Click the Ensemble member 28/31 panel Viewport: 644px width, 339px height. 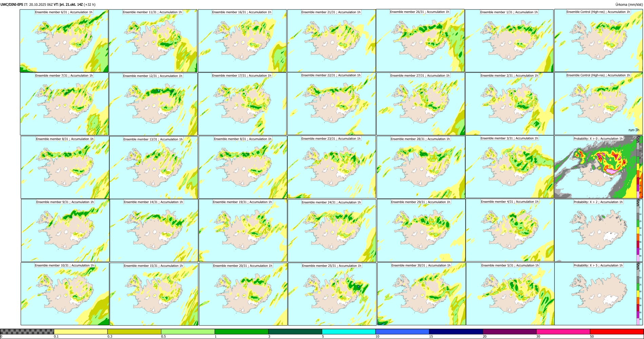click(x=421, y=167)
